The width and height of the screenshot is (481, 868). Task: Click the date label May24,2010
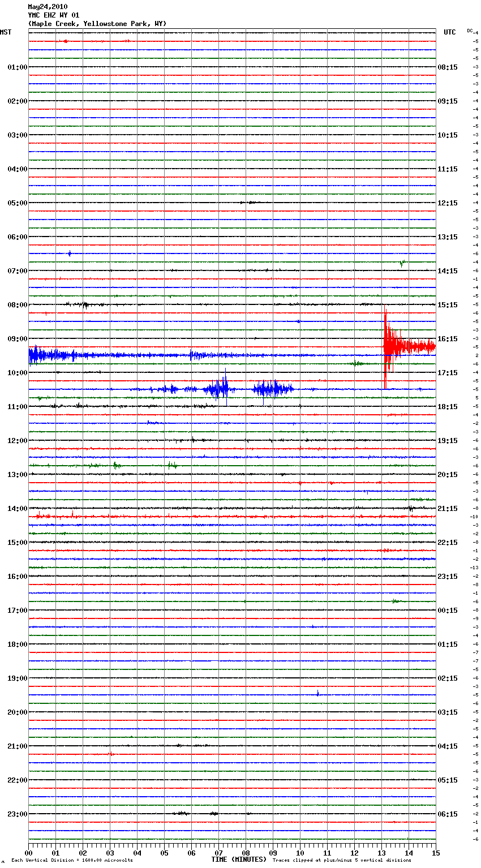pos(48,7)
